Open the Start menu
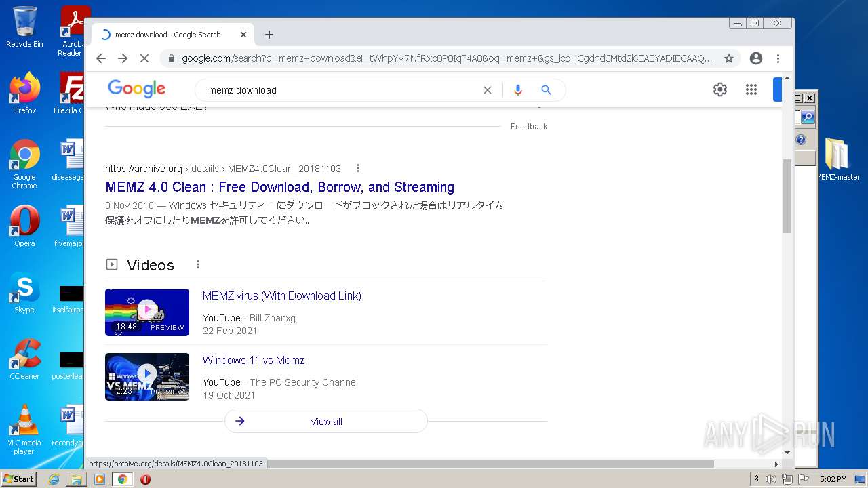This screenshot has width=868, height=488. [x=19, y=479]
